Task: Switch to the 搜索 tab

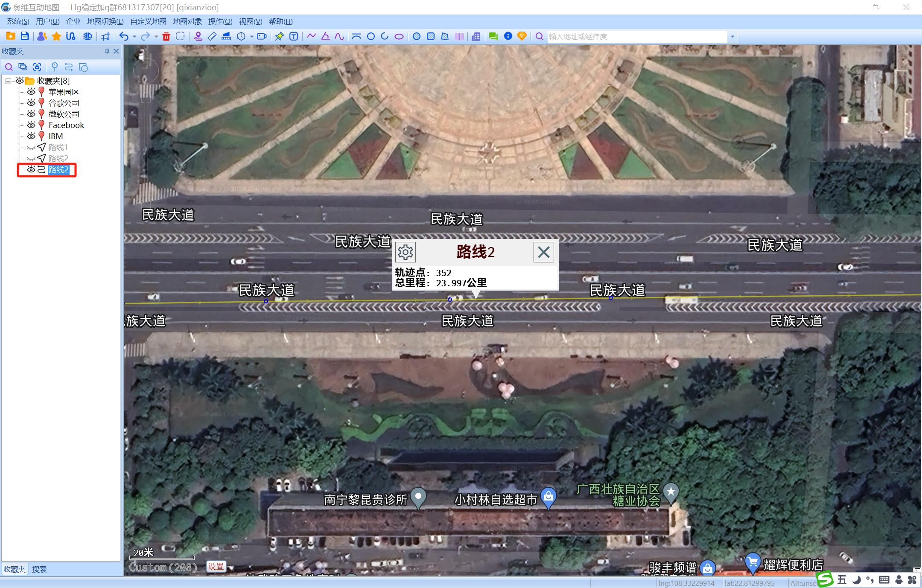Action: [39, 569]
